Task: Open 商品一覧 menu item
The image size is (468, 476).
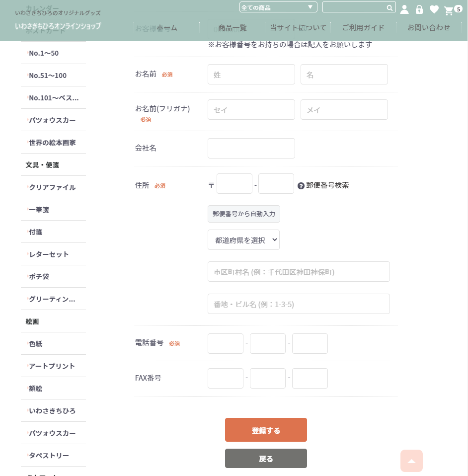Action: point(233,28)
